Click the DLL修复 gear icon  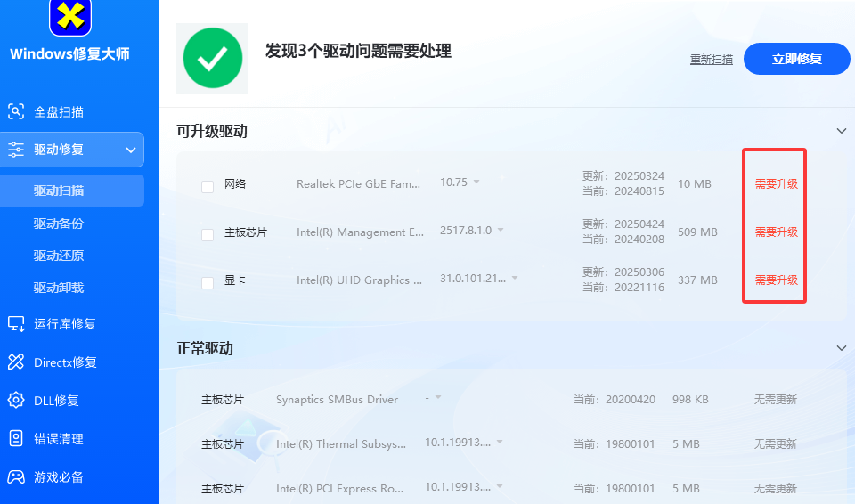[16, 400]
